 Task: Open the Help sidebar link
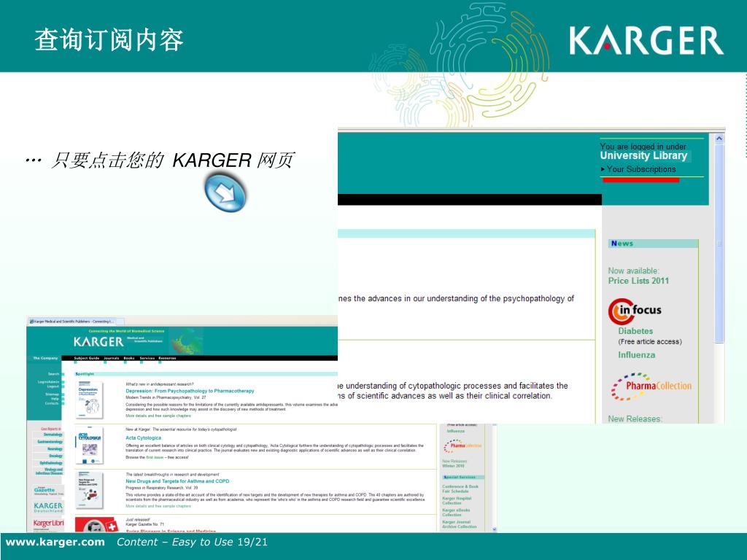[x=55, y=399]
